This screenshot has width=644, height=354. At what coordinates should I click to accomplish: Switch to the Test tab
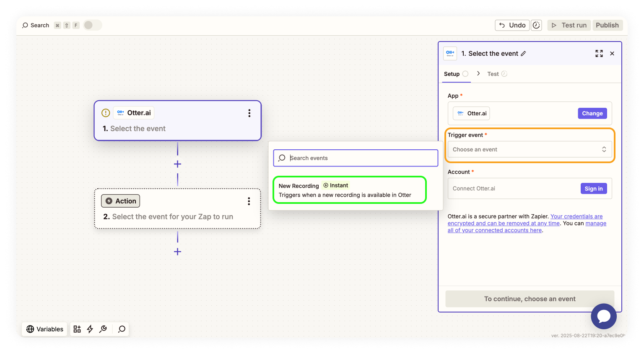point(493,74)
